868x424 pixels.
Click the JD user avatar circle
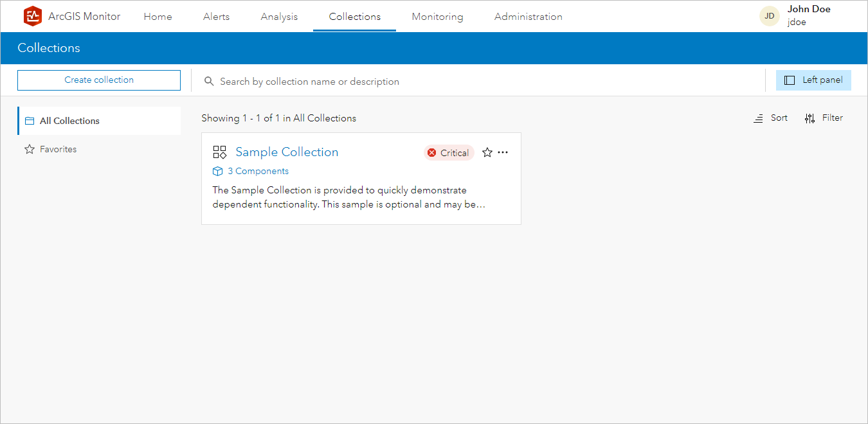point(769,15)
